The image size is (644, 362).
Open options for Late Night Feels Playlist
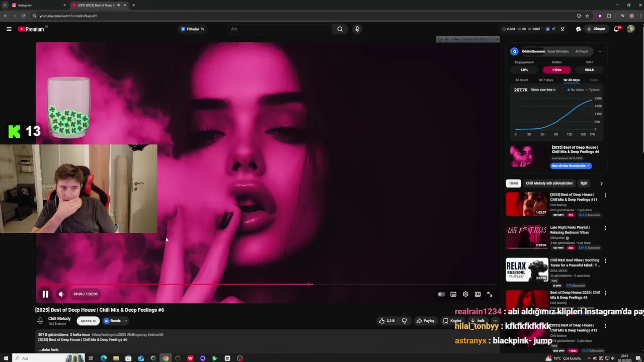tap(605, 228)
